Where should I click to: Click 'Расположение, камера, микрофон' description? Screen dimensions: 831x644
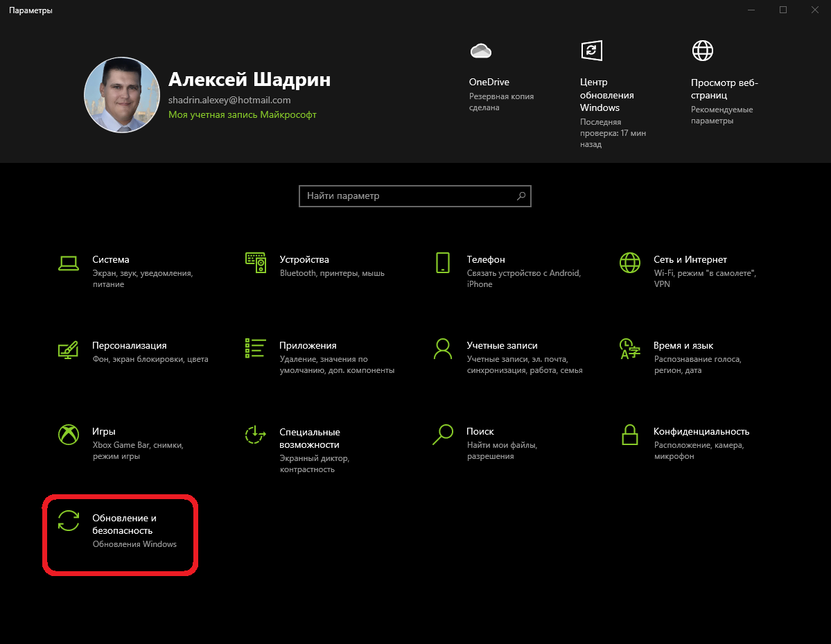coord(699,451)
